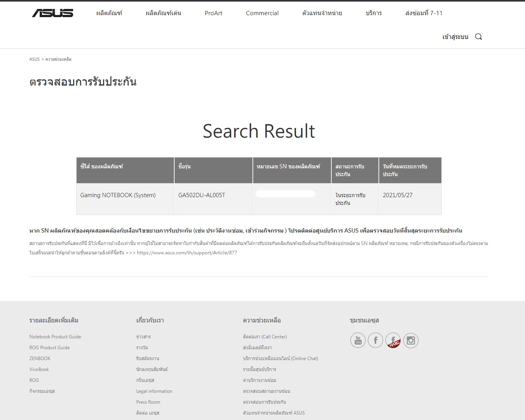Open the ตรวจสอบสถานะงานซ่อม footer link
Image resolution: width=525 pixels, height=420 pixels.
click(x=267, y=391)
